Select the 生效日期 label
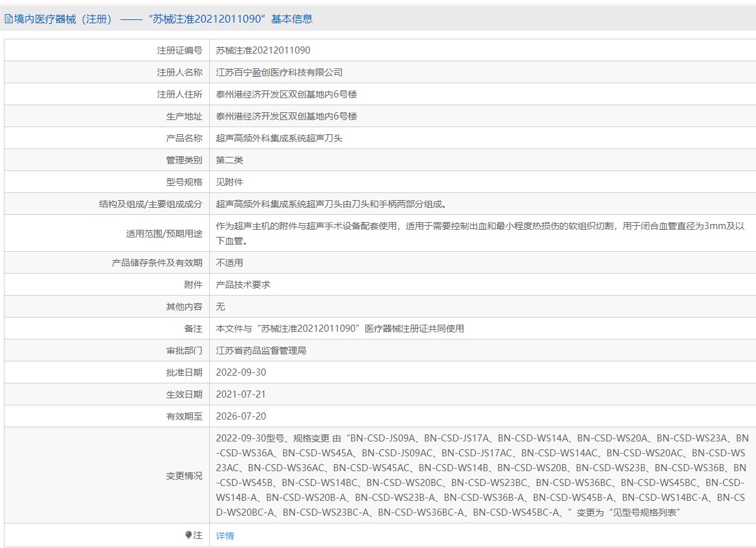 (184, 394)
